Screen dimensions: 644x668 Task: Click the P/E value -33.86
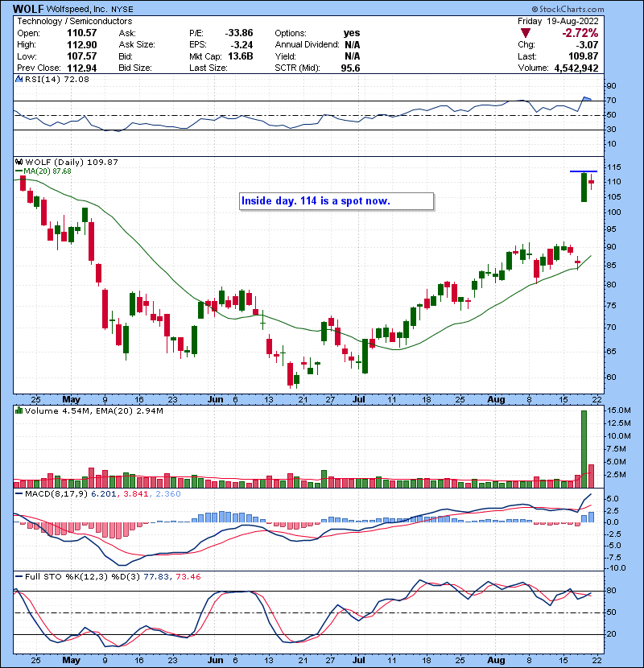coord(239,33)
